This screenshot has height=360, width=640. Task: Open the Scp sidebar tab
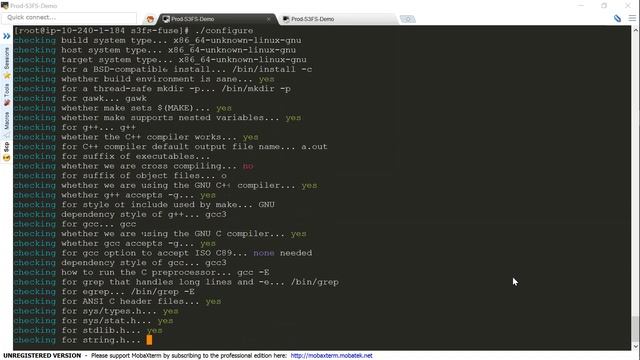[7, 151]
